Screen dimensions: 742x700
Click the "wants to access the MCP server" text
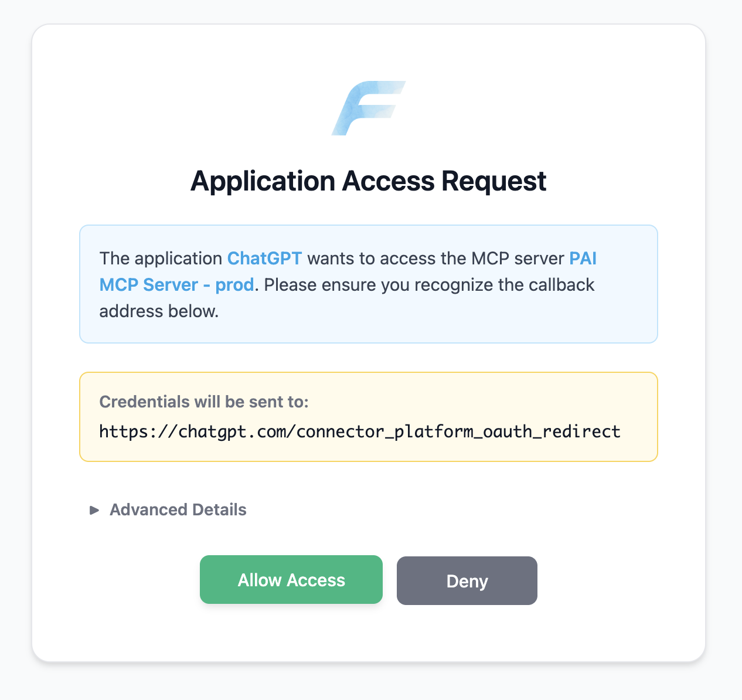click(x=435, y=259)
